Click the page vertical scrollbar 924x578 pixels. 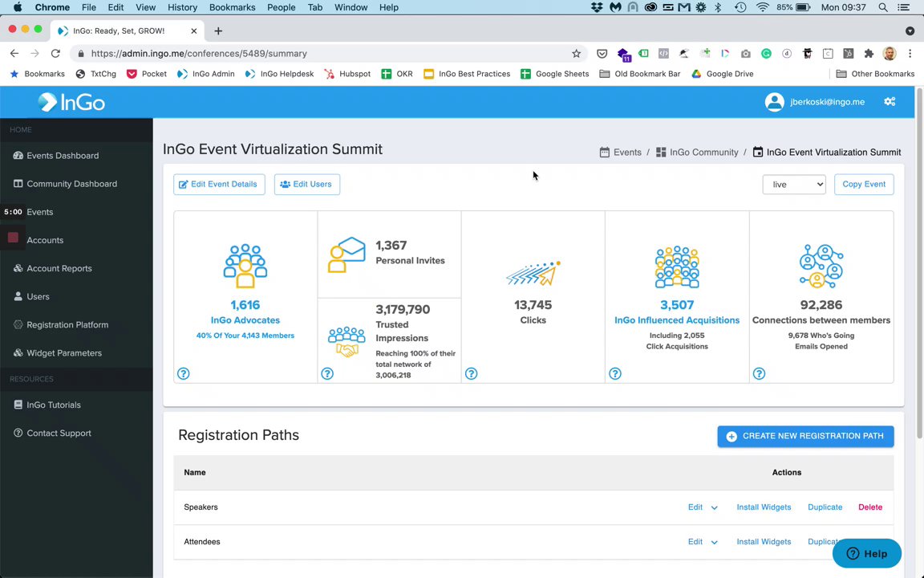(x=919, y=263)
